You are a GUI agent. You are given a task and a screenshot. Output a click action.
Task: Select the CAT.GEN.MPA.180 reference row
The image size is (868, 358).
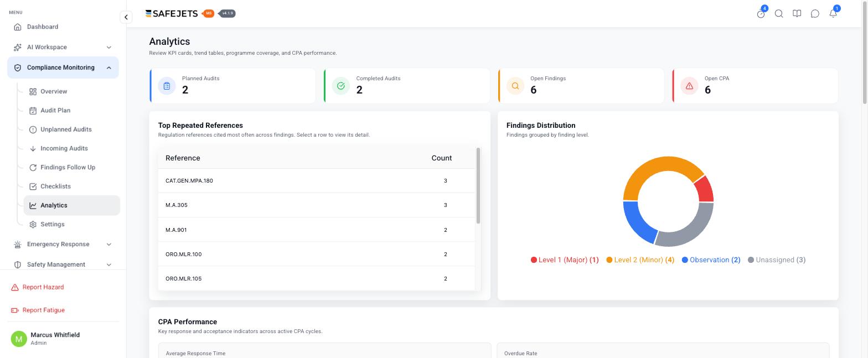tap(317, 181)
